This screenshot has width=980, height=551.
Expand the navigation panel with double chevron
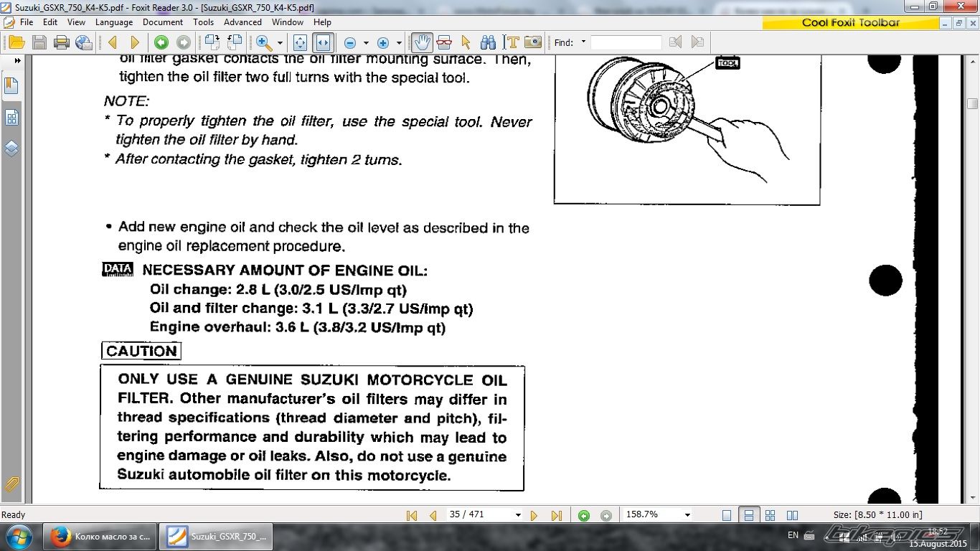tap(18, 61)
